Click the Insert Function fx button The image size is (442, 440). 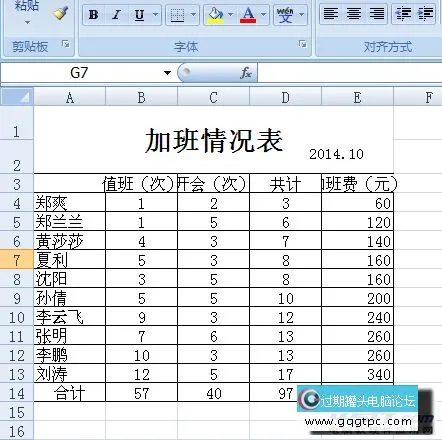point(246,73)
